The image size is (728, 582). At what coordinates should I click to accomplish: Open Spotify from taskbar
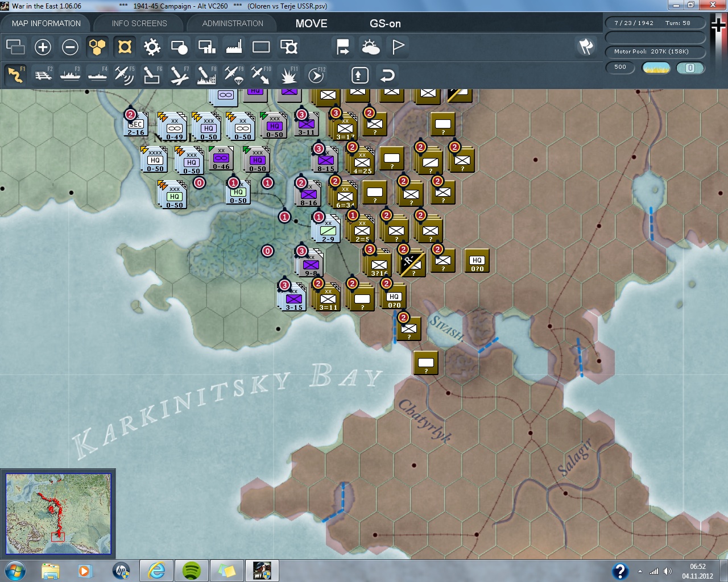[x=192, y=571]
